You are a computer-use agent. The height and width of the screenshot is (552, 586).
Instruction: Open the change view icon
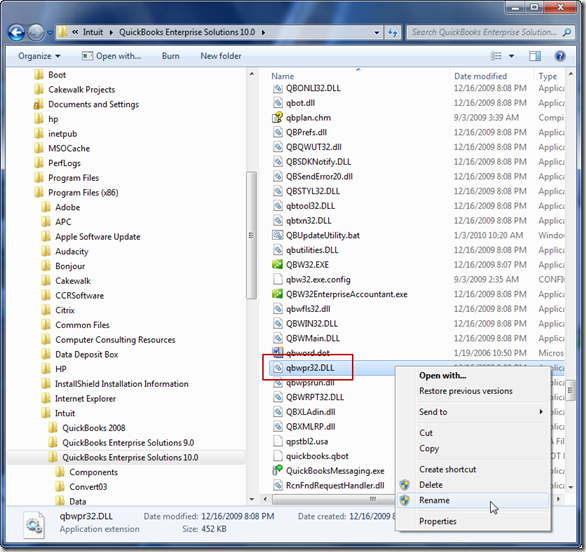[496, 56]
